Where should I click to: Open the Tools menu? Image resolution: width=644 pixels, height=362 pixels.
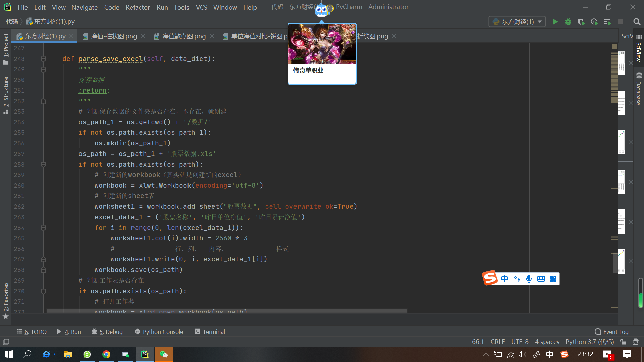click(181, 7)
